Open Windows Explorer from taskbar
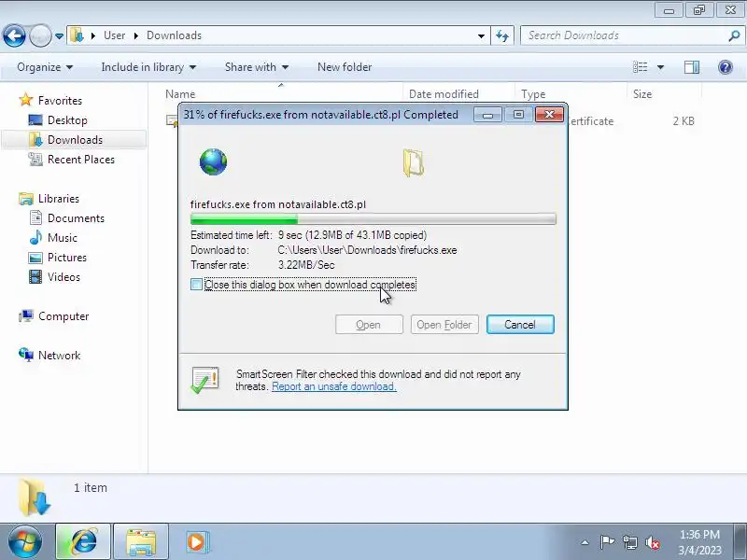 pos(141,542)
